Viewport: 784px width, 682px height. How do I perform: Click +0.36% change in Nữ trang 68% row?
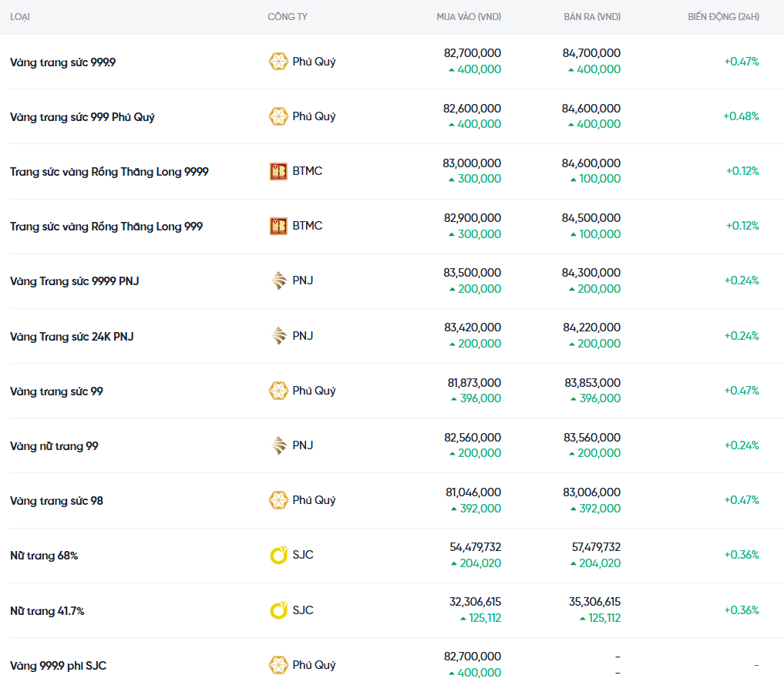(742, 555)
